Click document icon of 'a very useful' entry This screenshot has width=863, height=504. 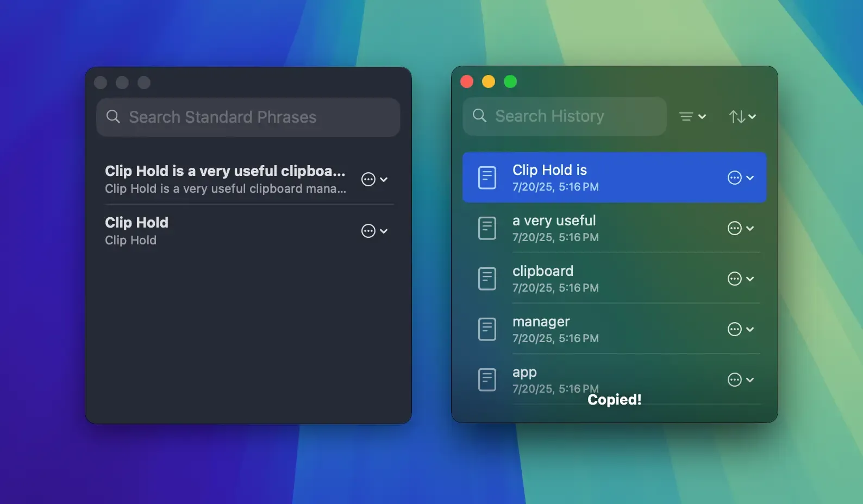(487, 228)
